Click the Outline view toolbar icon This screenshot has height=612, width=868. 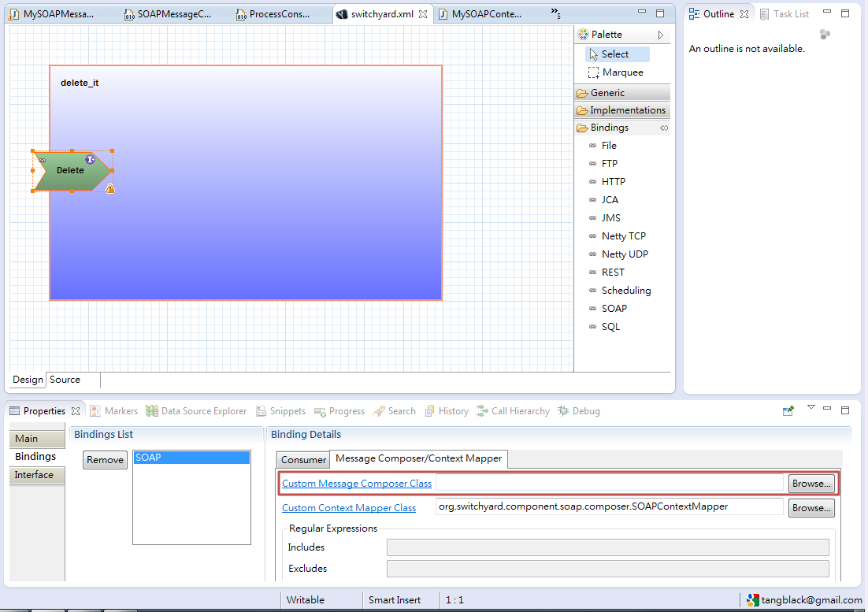pyautogui.click(x=825, y=35)
